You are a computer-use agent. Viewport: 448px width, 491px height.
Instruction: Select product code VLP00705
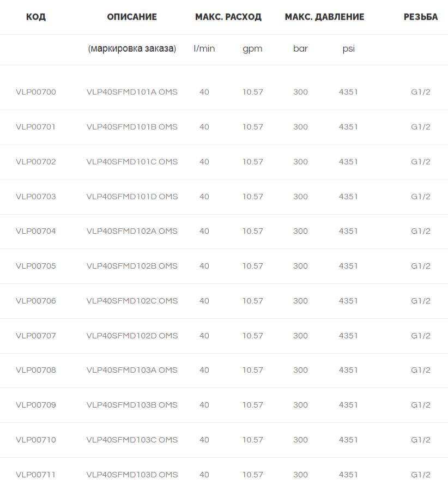[35, 266]
